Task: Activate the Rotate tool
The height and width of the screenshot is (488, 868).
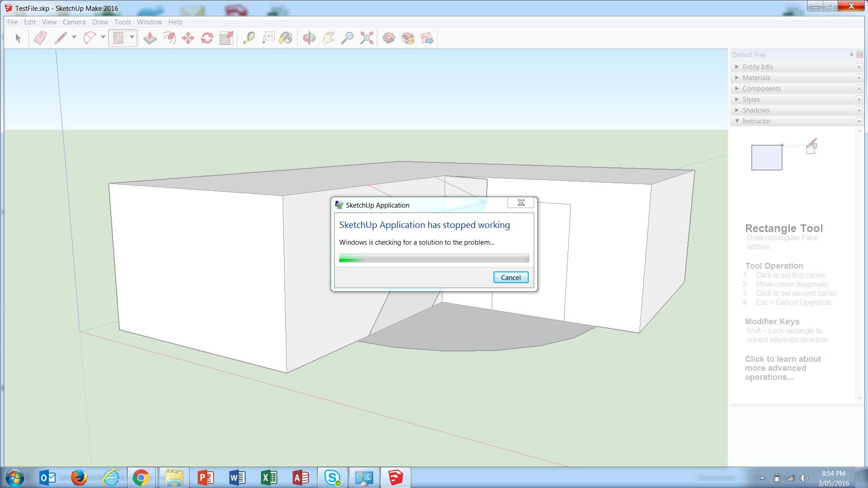Action: click(x=207, y=38)
